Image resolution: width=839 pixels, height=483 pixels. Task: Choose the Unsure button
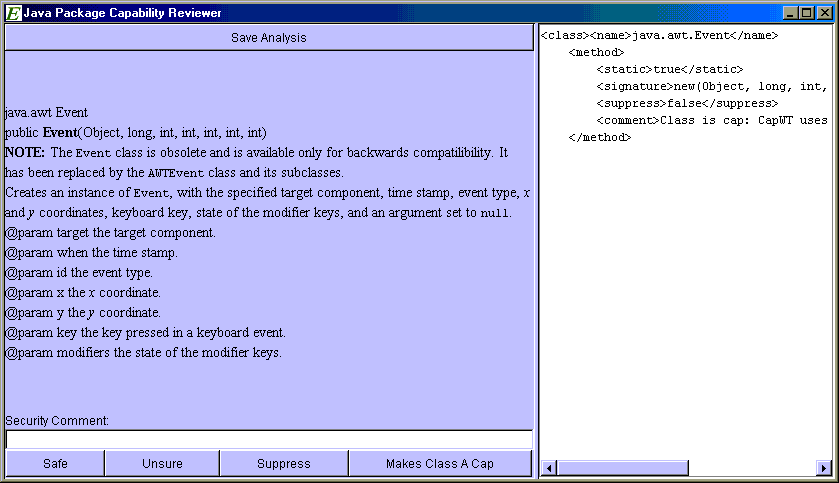162,464
